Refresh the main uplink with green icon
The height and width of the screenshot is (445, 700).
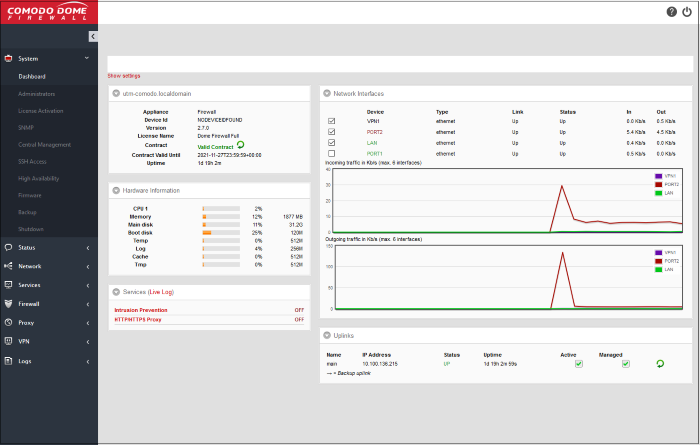coord(659,364)
